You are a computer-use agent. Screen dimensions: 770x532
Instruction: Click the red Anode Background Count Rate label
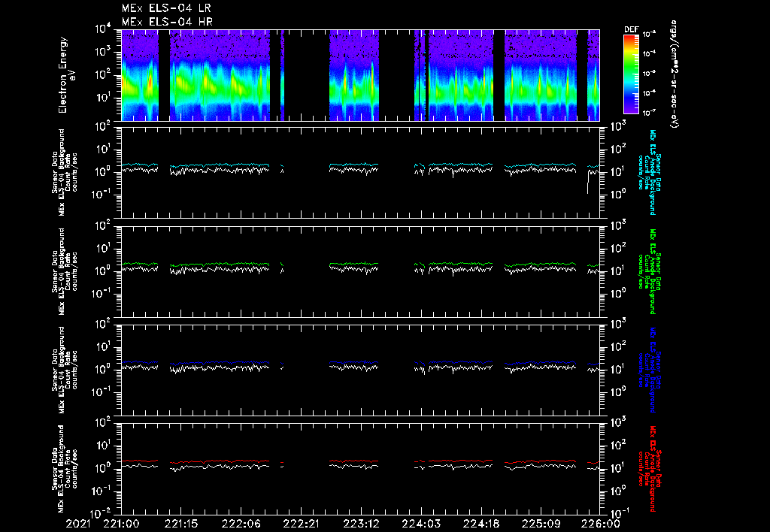click(649, 469)
